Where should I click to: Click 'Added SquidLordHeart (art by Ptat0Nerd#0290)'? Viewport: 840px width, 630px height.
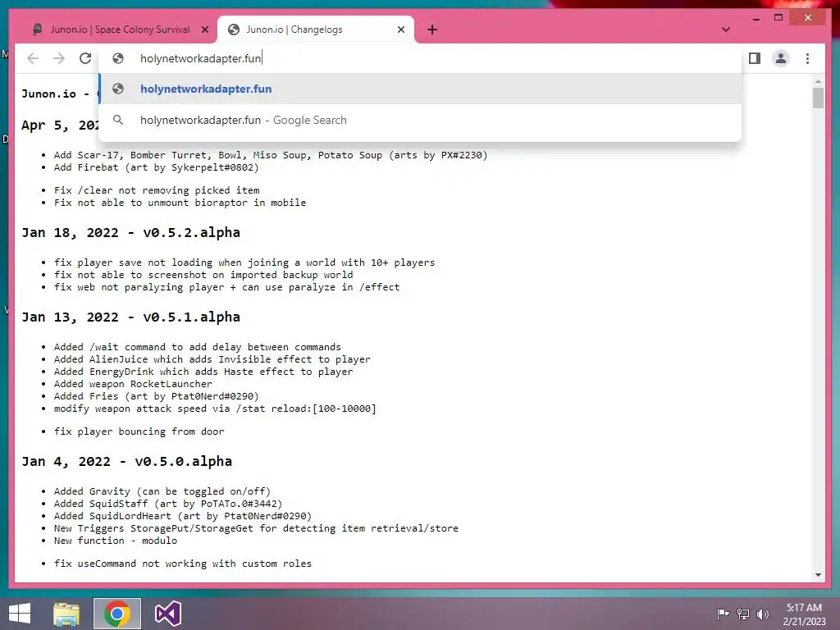[183, 516]
